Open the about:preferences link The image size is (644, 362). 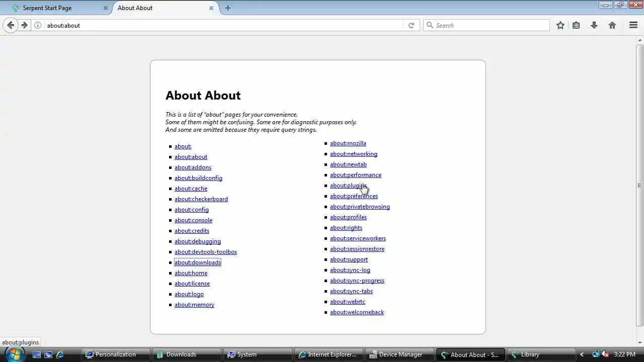tap(354, 196)
